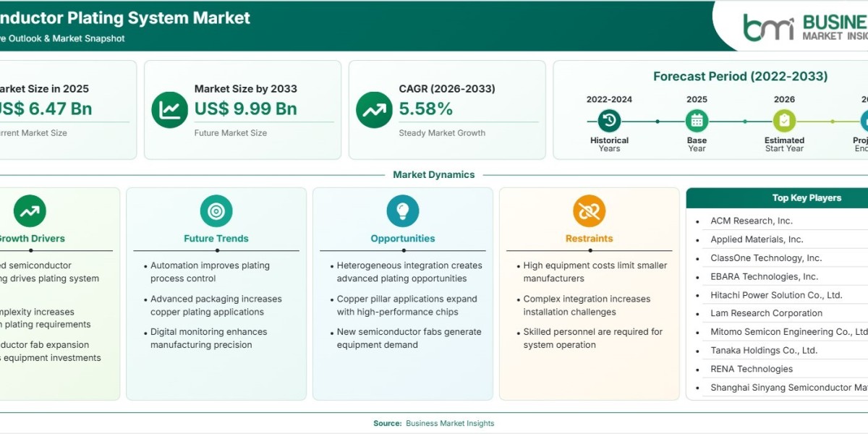The width and height of the screenshot is (868, 434).
Task: Click the Growth Drivers trend icon
Action: coord(30,211)
